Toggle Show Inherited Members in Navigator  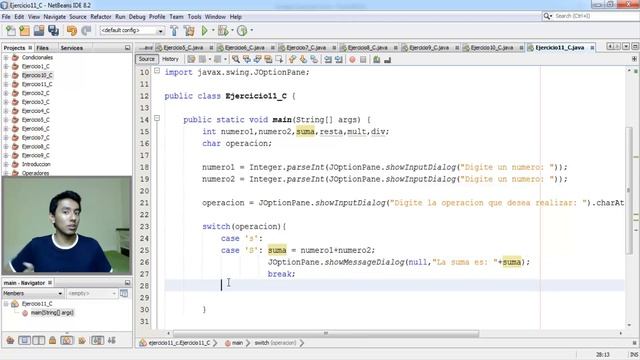tap(10, 340)
